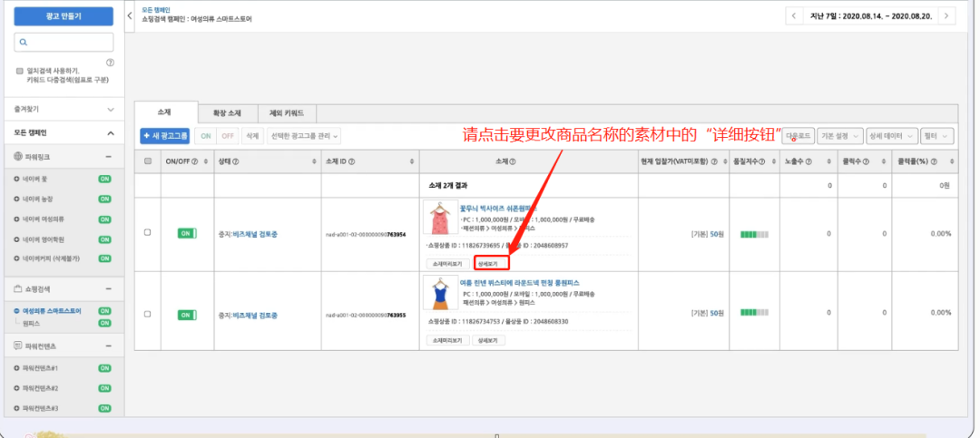This screenshot has height=438, width=980.
Task: Click 상세보기 for the 꽃무늬 빅사이즈 product
Action: [x=489, y=264]
